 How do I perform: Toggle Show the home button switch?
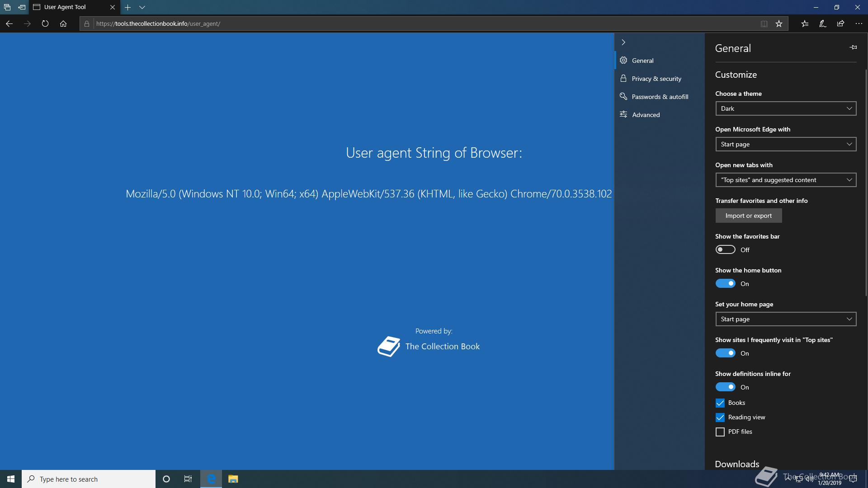[x=725, y=284]
